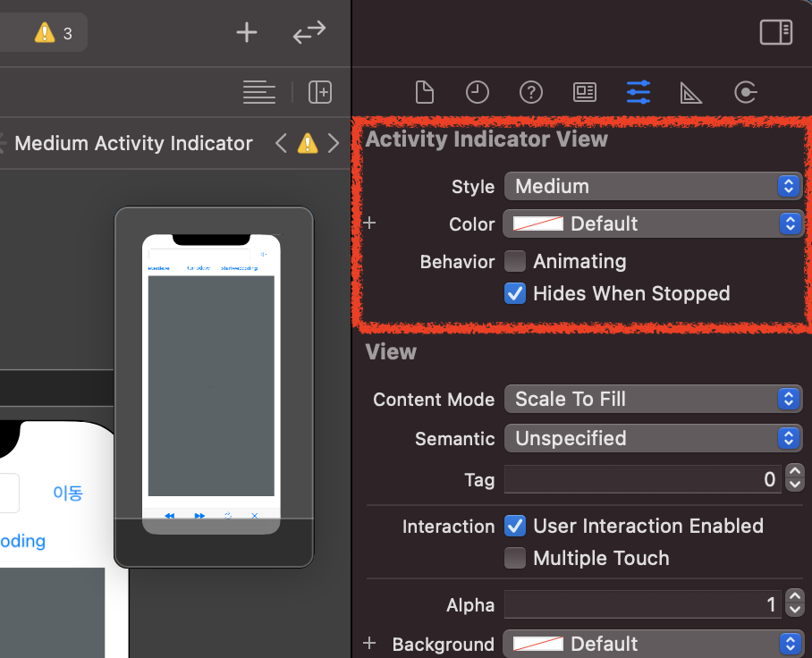Image resolution: width=812 pixels, height=658 pixels.
Task: Select Medium Activity Indicator in jump bar
Action: click(133, 143)
